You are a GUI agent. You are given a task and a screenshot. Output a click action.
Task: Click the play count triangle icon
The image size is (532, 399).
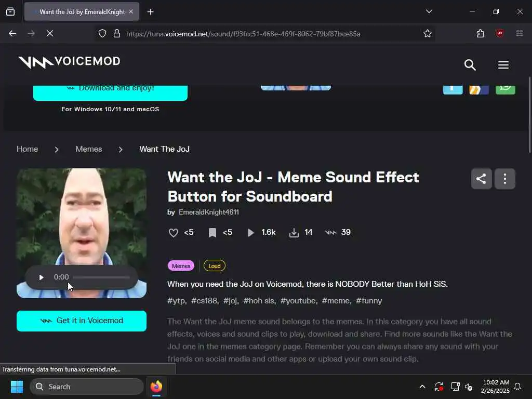tap(250, 233)
